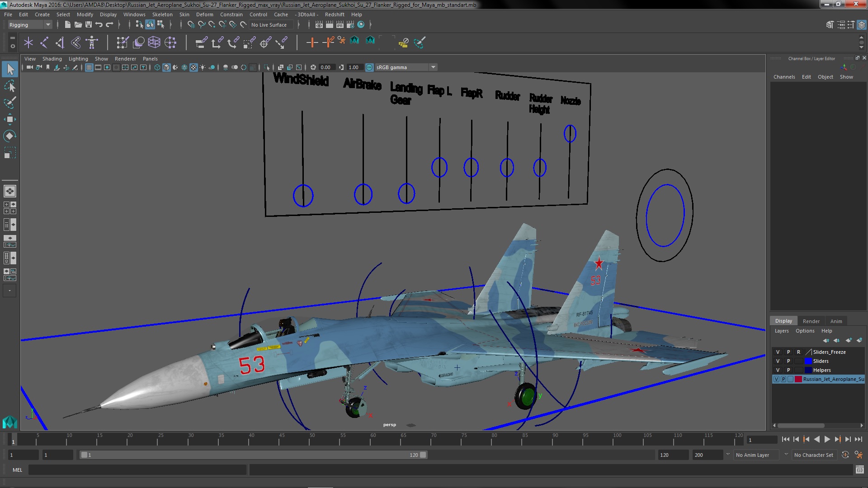Open the Skeleton menu
Image resolution: width=868 pixels, height=488 pixels.
click(162, 14)
